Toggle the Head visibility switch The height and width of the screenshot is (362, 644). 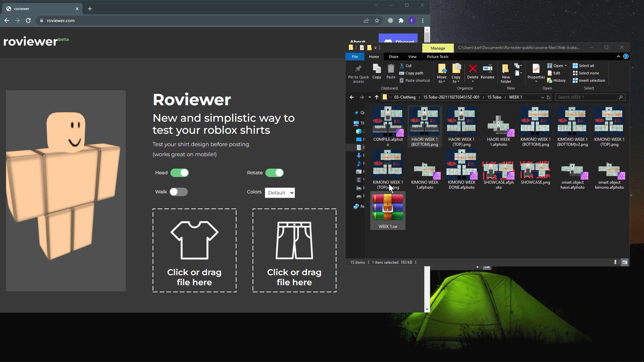[x=179, y=172]
